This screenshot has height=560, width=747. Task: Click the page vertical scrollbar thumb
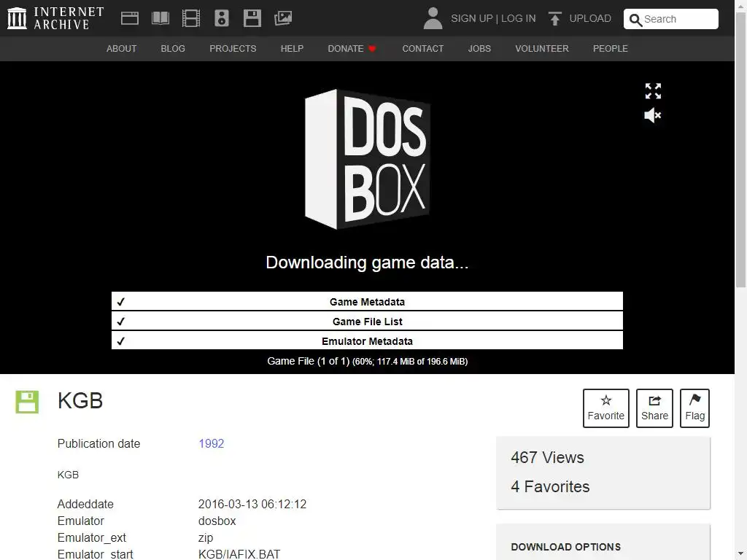[x=741, y=150]
